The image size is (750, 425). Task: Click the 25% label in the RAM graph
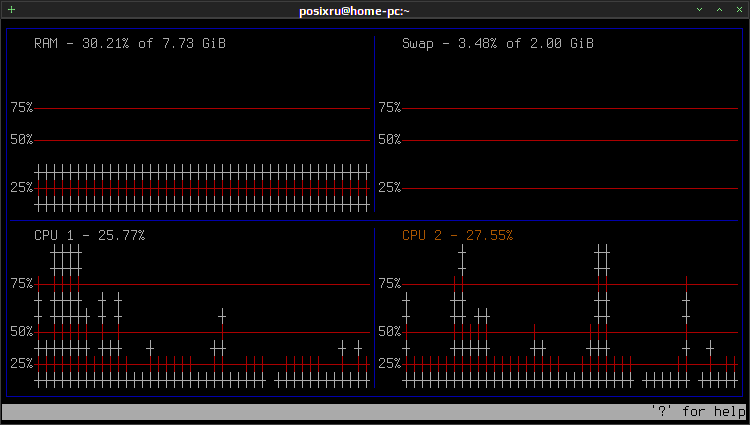point(22,187)
